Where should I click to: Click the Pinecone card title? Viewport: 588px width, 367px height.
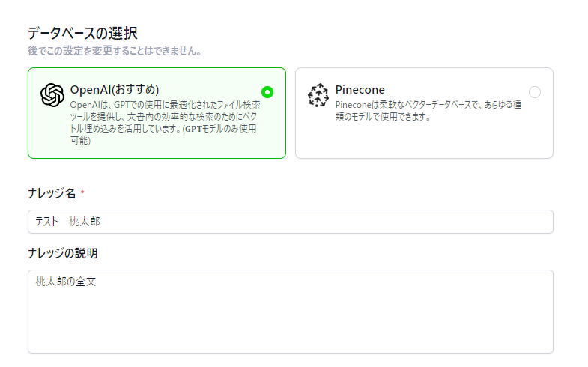point(360,90)
